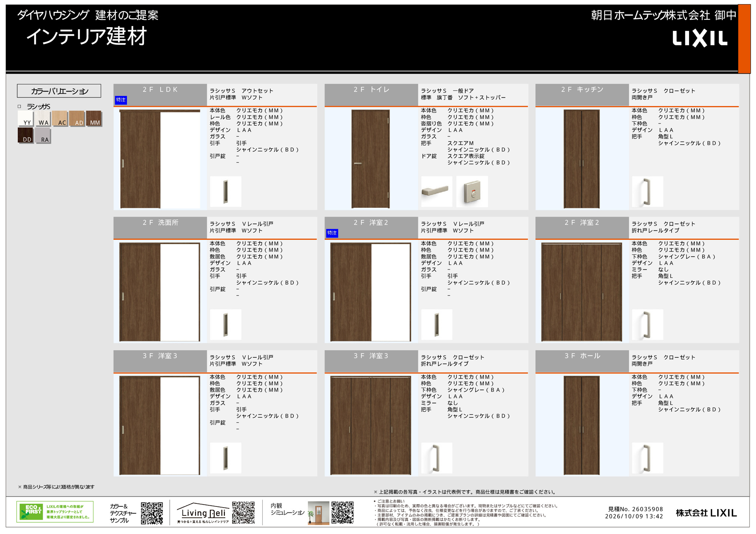Choose the AD color swatch

pyautogui.click(x=77, y=118)
